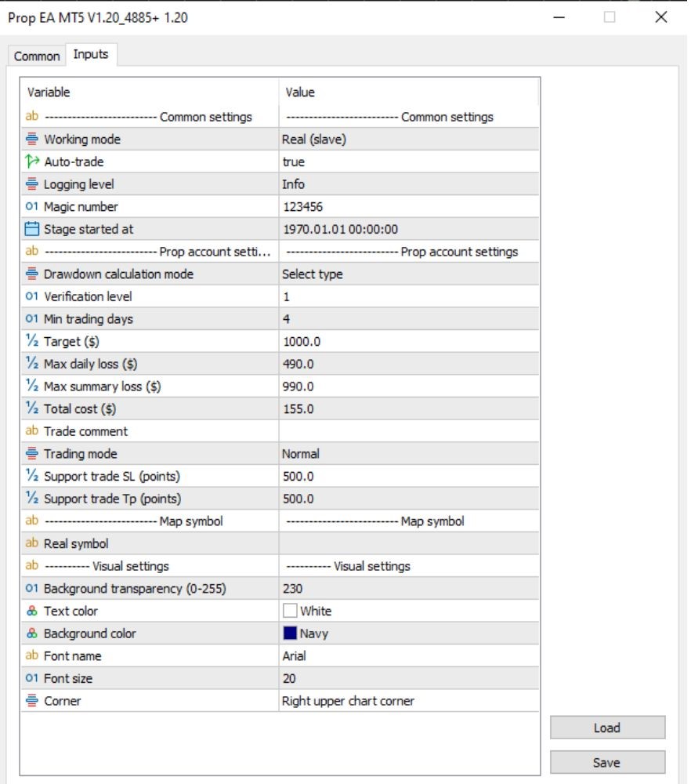Click the integer icon beside Min trading days
Viewport: 691px width, 784px height.
tap(31, 319)
